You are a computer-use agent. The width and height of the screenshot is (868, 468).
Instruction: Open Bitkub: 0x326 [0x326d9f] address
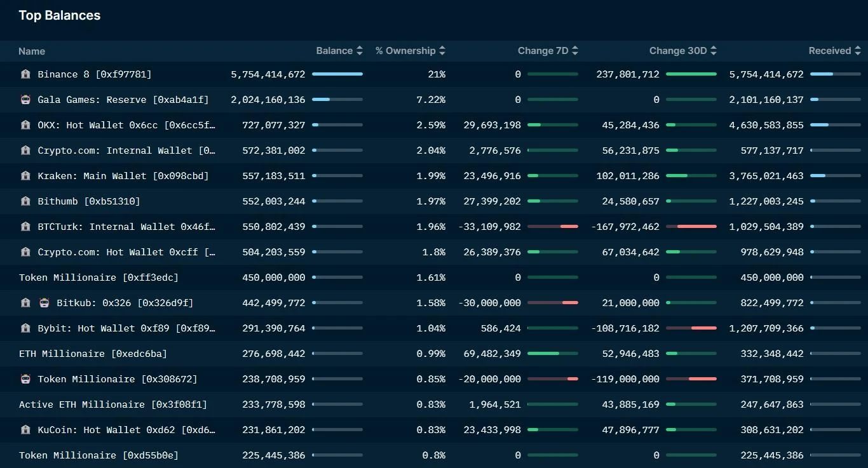(x=125, y=303)
